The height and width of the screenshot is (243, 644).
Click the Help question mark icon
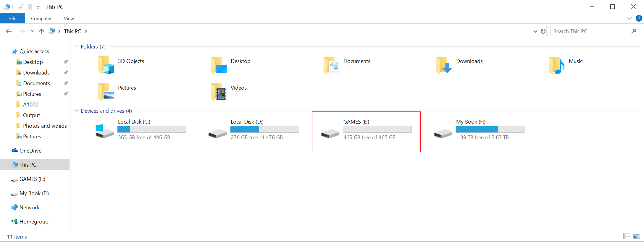639,18
